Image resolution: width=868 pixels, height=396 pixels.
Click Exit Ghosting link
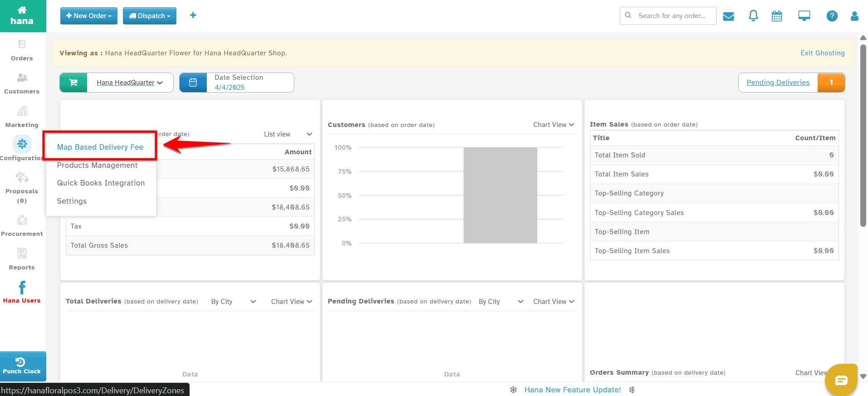822,53
